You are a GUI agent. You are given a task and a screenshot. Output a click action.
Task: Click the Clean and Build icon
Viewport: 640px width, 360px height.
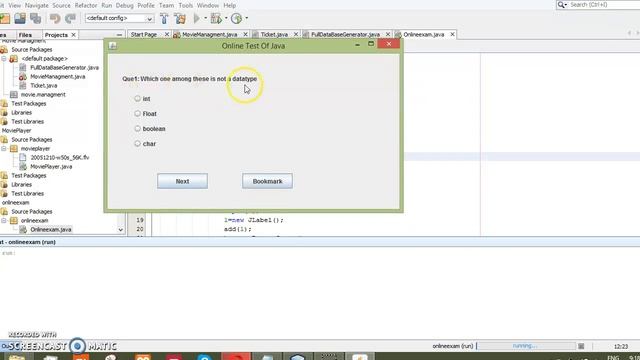tap(180, 18)
